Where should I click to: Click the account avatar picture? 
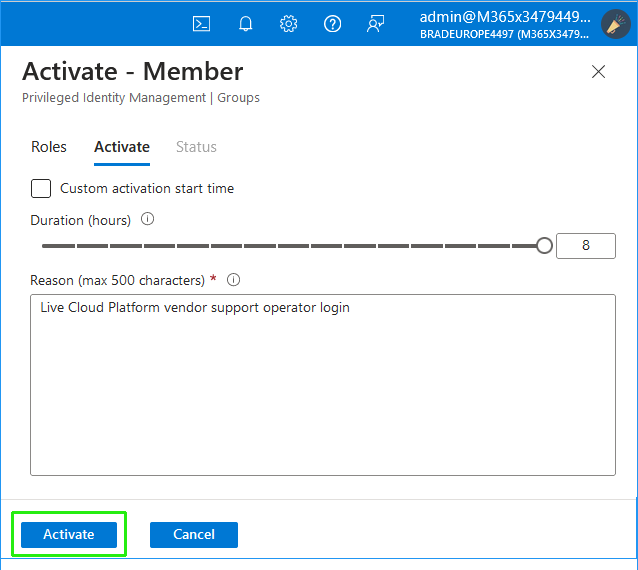pos(614,24)
